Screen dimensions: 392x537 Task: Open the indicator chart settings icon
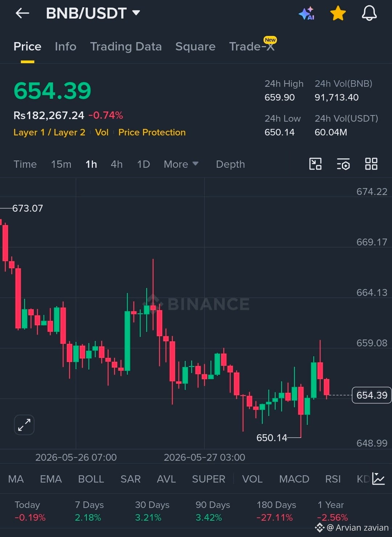pyautogui.click(x=379, y=479)
